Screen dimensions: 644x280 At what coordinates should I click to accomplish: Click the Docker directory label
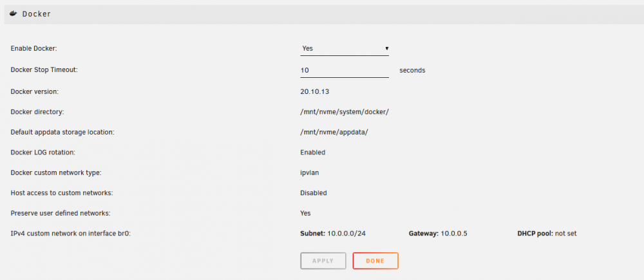[37, 111]
